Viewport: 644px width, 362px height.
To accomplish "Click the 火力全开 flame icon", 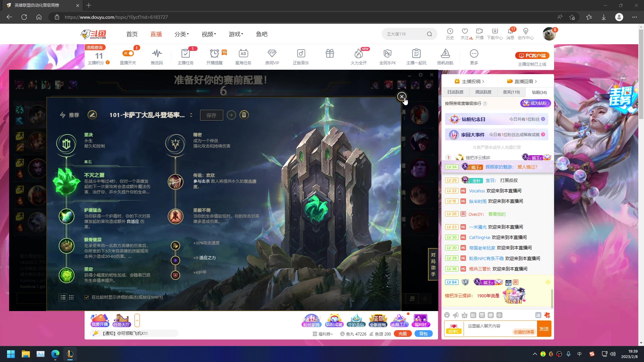I will [x=359, y=54].
